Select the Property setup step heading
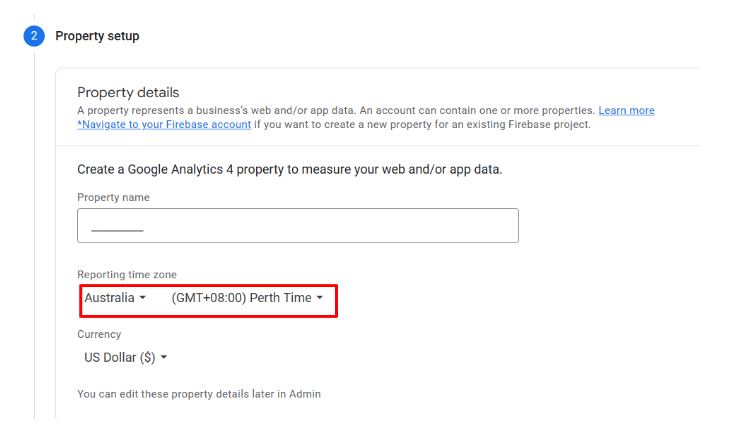 pyautogui.click(x=97, y=36)
